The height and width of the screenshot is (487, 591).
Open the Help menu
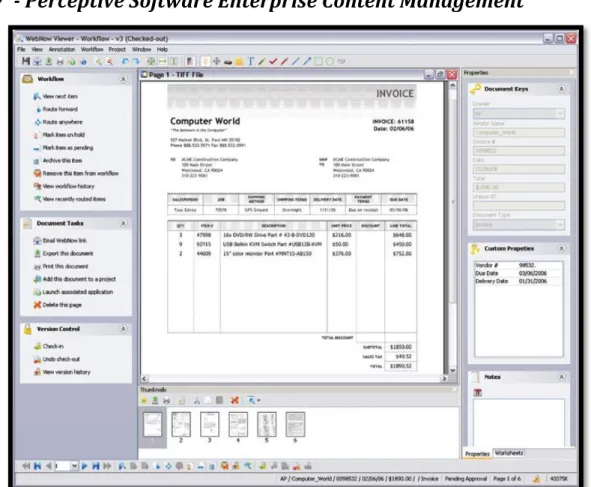point(162,49)
